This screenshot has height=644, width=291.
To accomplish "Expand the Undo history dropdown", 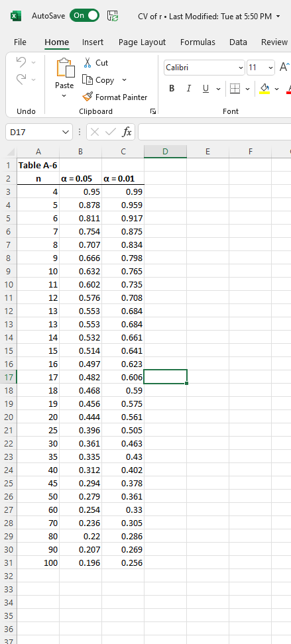I will (x=34, y=62).
